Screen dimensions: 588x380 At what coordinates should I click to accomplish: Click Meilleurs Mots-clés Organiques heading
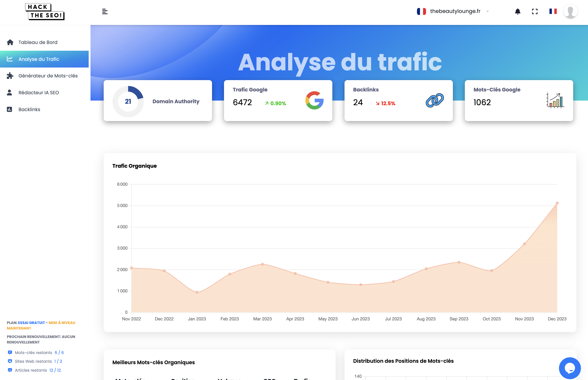point(154,362)
